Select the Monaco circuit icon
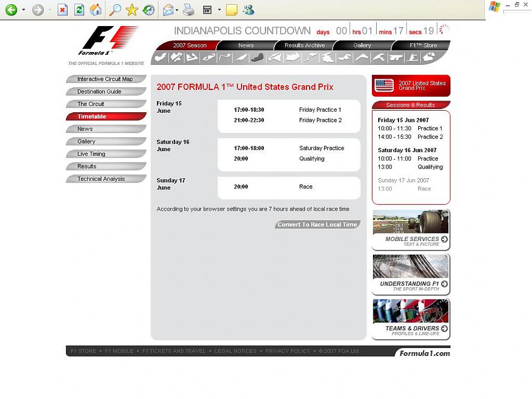The width and height of the screenshot is (532, 399). click(225, 57)
